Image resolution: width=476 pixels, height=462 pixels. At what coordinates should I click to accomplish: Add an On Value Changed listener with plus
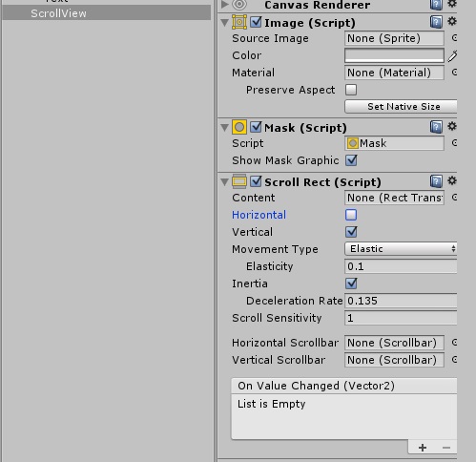click(423, 448)
